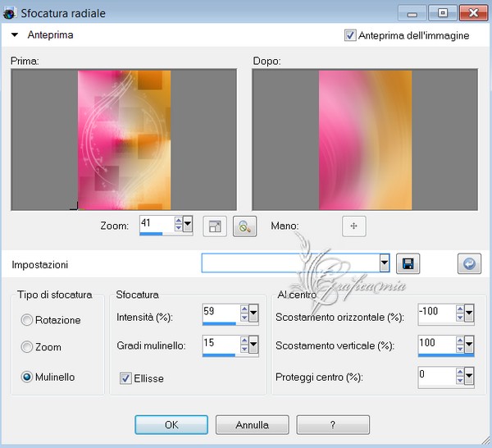
Task: Open the Impostazioni presets combo box
Action: (x=385, y=263)
